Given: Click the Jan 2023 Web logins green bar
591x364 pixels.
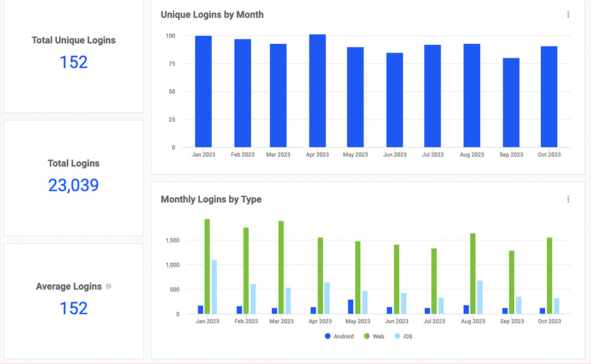Looking at the screenshot, I should point(207,266).
